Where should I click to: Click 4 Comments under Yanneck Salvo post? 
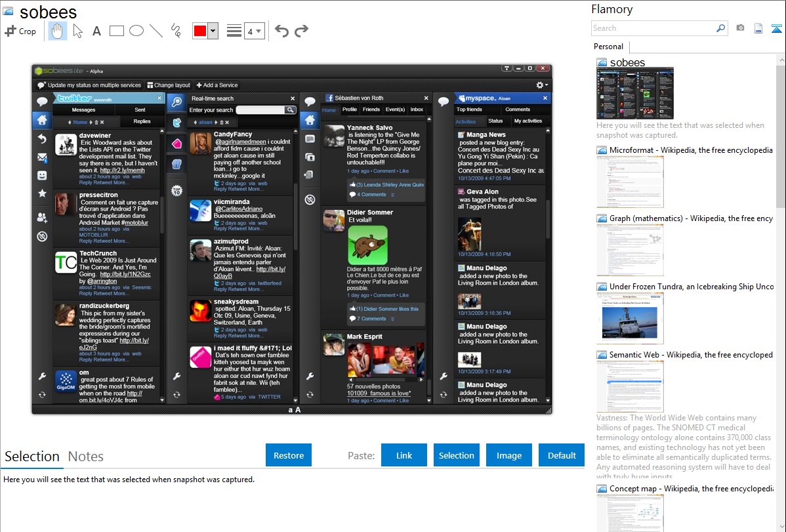(371, 195)
